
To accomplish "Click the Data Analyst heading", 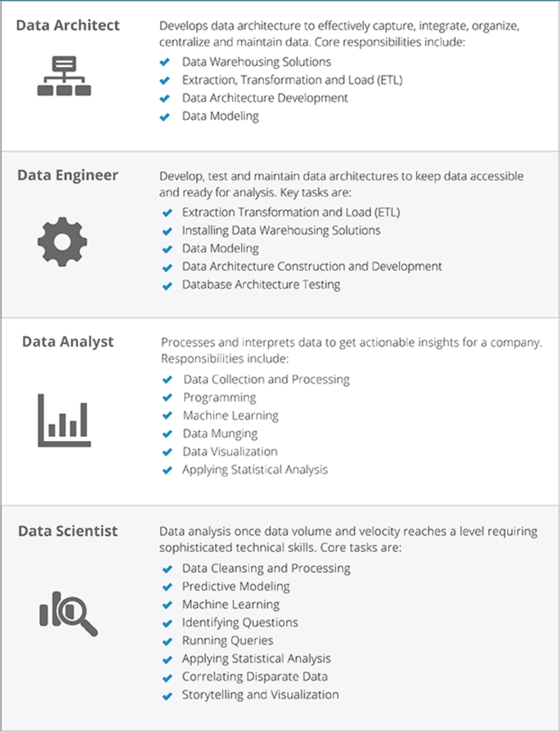I will point(68,342).
